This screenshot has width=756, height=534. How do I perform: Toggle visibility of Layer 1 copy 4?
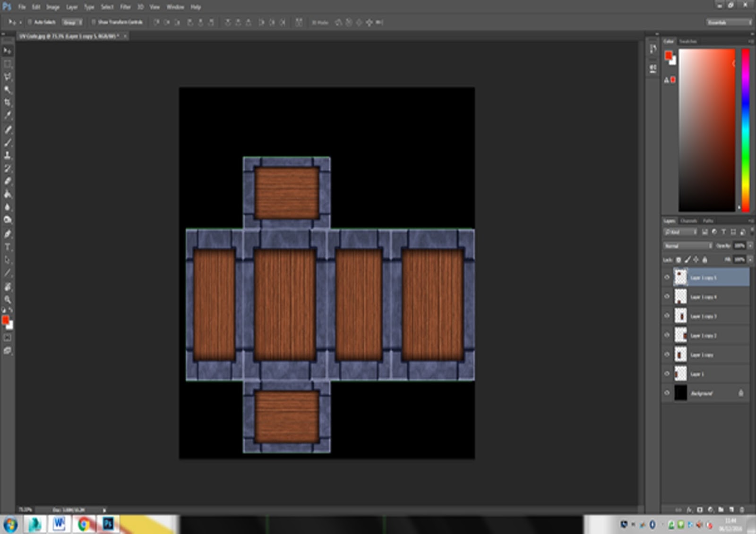coord(667,297)
